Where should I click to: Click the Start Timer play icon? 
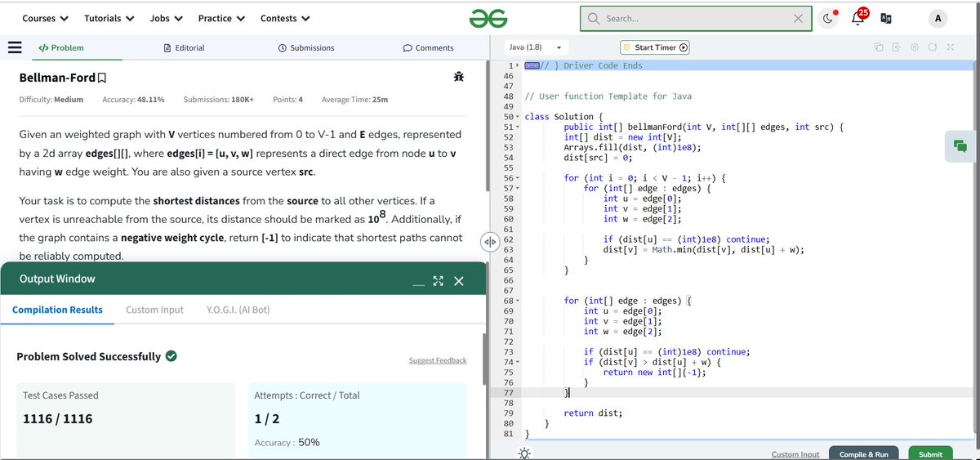pyautogui.click(x=684, y=47)
